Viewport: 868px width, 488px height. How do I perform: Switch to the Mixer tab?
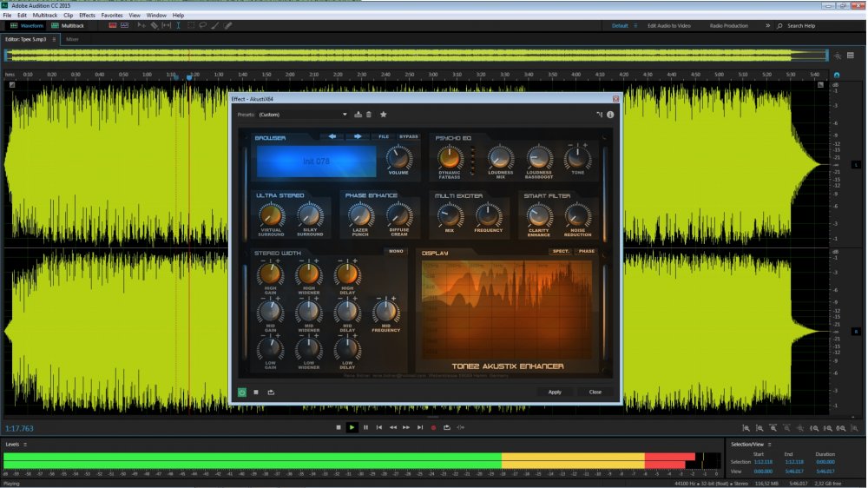pos(73,39)
